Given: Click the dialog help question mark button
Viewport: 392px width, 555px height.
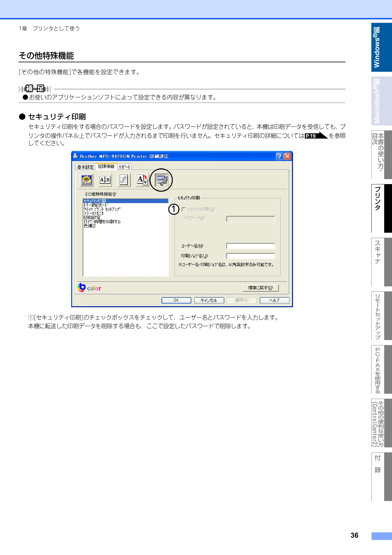Looking at the screenshot, I should pyautogui.click(x=279, y=156).
